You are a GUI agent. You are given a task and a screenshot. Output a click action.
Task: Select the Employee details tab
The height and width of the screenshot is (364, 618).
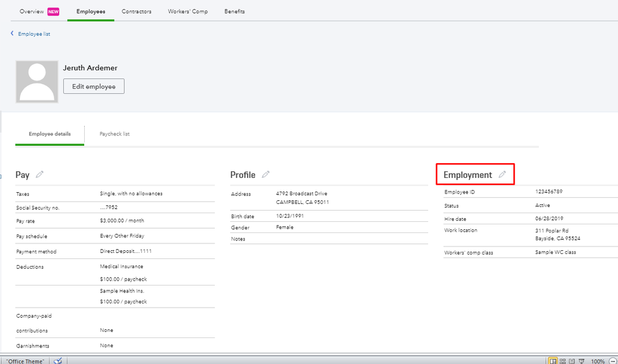[x=49, y=134]
